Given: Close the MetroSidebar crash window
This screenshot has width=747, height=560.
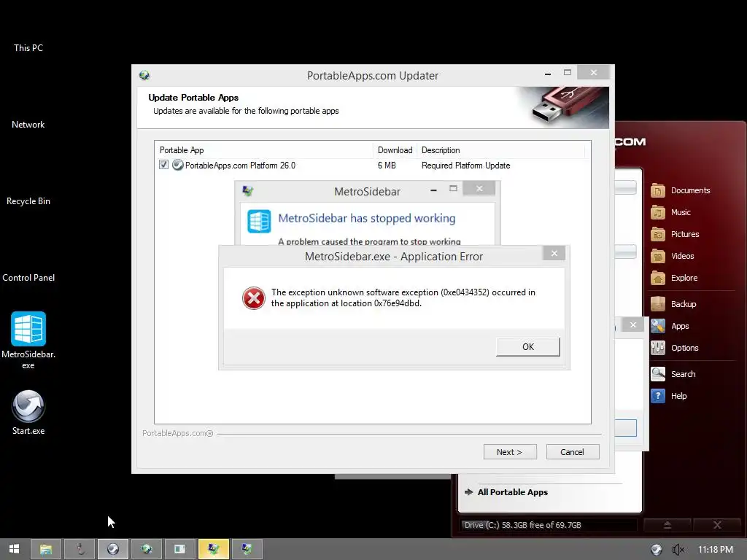Looking at the screenshot, I should (x=479, y=189).
